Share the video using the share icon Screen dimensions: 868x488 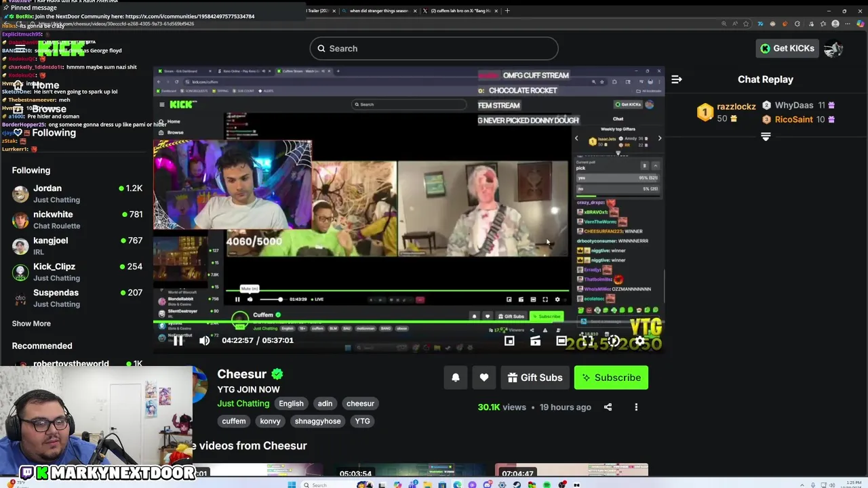(x=608, y=407)
